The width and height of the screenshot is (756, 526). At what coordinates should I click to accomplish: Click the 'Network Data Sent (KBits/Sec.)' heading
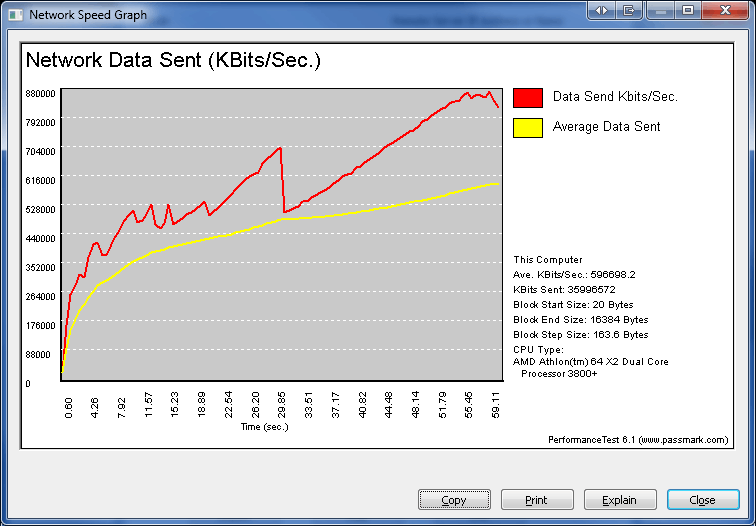coord(173,61)
